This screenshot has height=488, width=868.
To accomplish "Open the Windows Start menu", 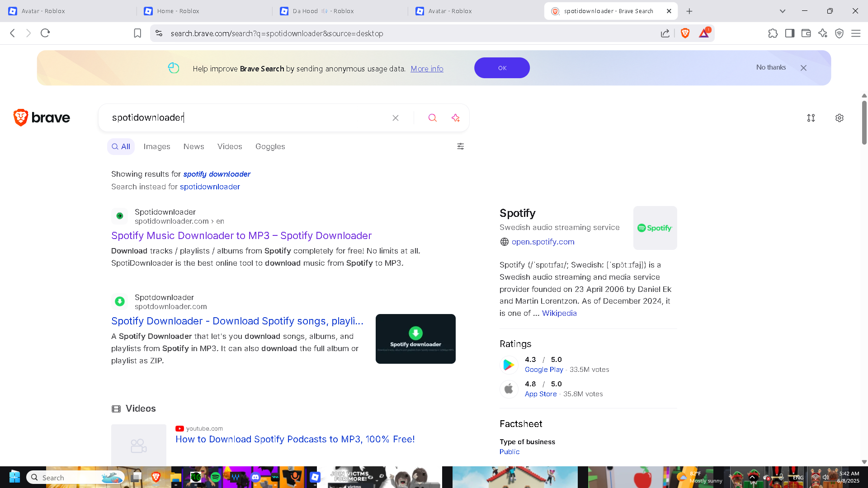I will coord(14,477).
